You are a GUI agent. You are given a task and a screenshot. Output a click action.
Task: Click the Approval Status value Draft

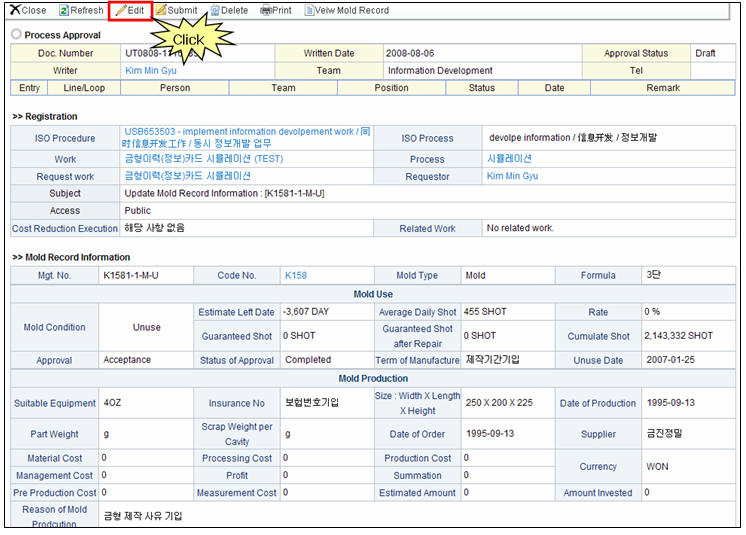coord(705,53)
